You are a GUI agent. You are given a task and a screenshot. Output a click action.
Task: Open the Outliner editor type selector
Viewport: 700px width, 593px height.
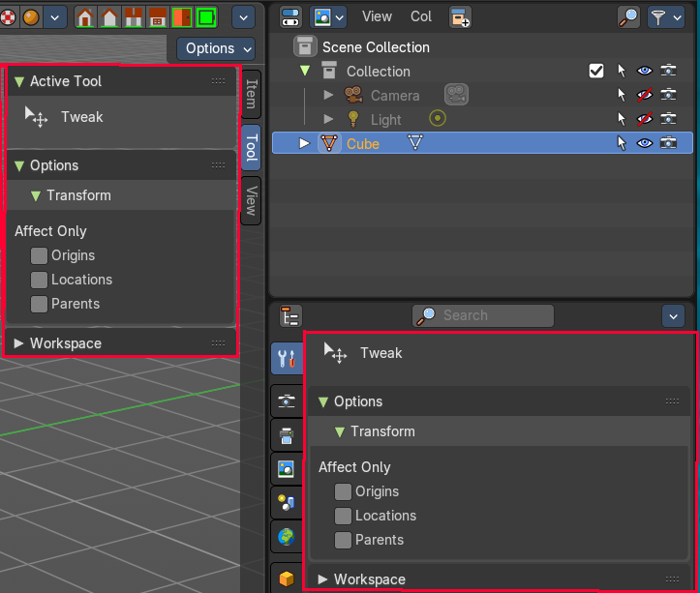coord(290,17)
